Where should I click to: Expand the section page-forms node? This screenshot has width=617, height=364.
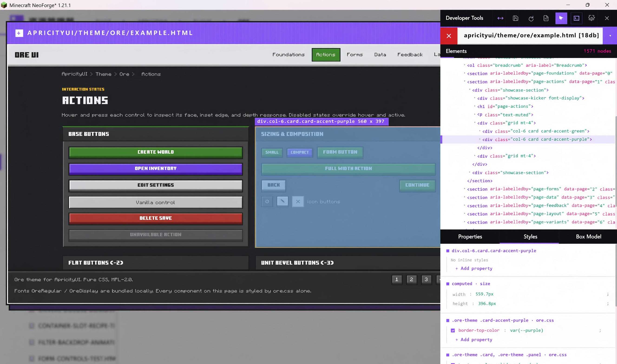click(464, 189)
